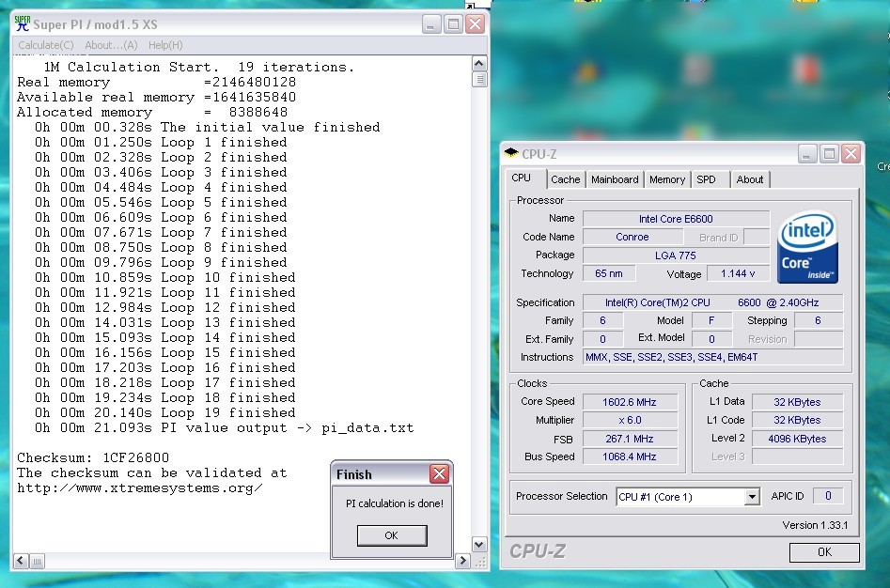Image resolution: width=890 pixels, height=588 pixels.
Task: Click the FSB value '267.1 MHz'
Action: tap(630, 439)
